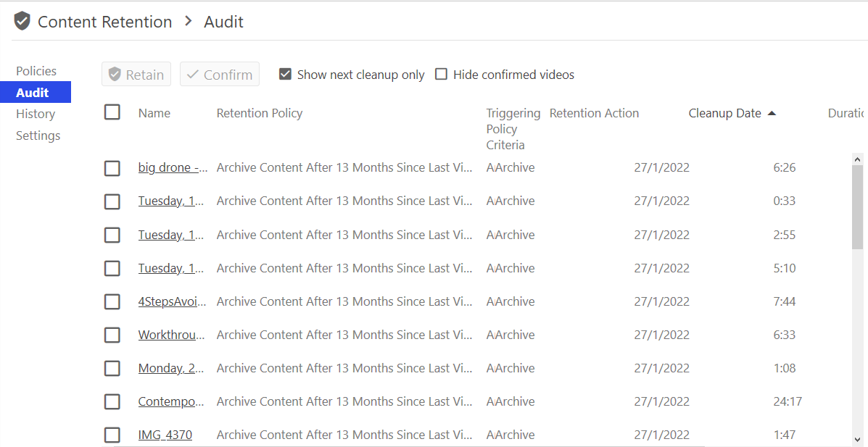The width and height of the screenshot is (868, 447).
Task: Click the vertical scrollbar thumb
Action: 857,207
